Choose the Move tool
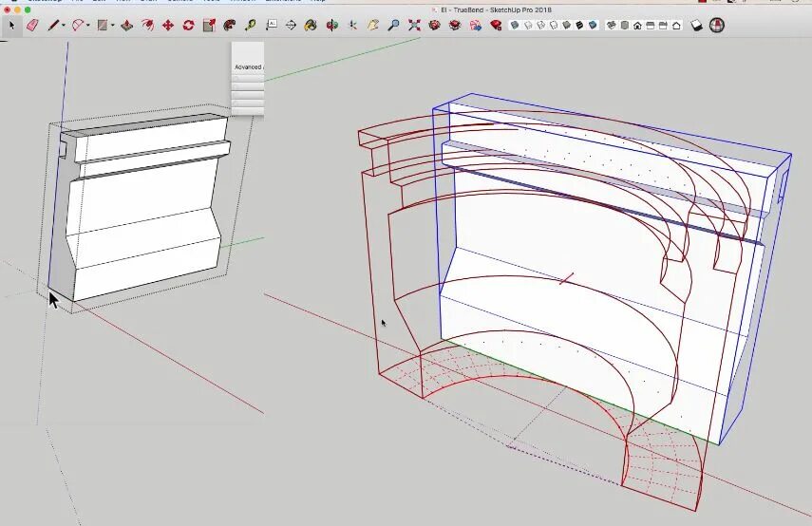Image resolution: width=812 pixels, height=526 pixels. (168, 25)
